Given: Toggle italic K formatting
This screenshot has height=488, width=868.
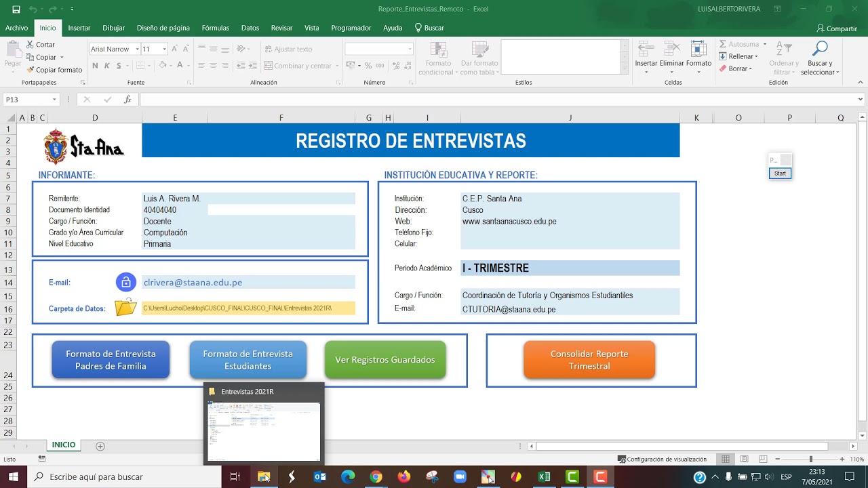Looking at the screenshot, I should coord(107,66).
